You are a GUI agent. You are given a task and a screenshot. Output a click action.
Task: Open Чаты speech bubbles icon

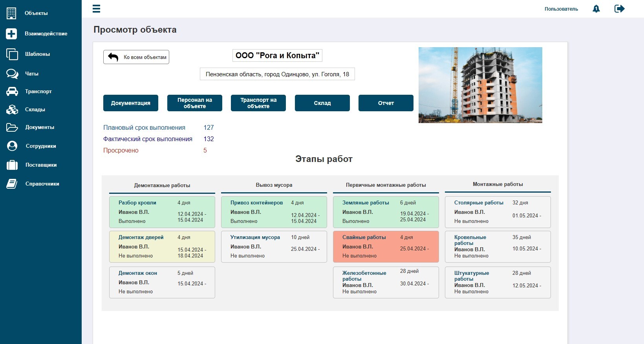pos(12,74)
